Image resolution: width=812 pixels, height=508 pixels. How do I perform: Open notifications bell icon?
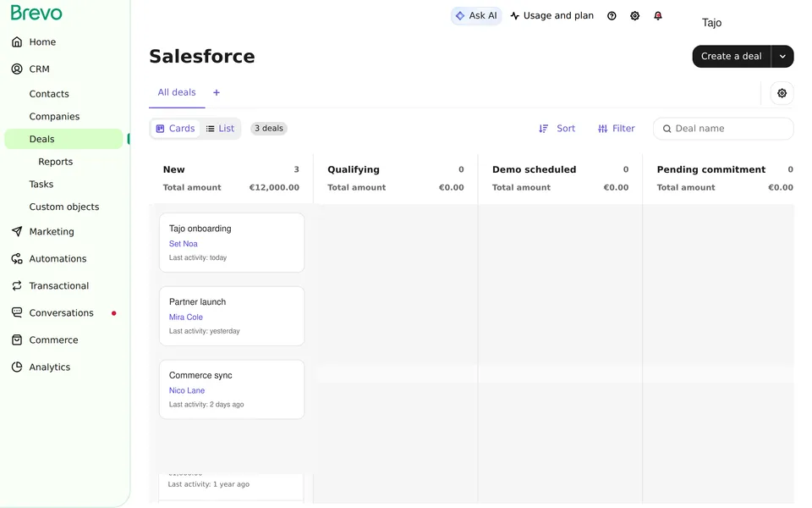(658, 16)
